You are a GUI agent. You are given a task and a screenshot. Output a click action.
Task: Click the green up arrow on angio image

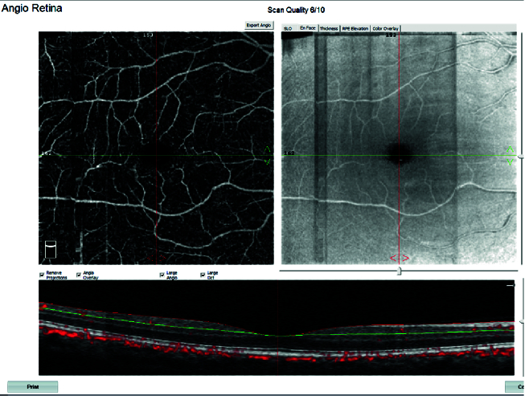coord(268,149)
